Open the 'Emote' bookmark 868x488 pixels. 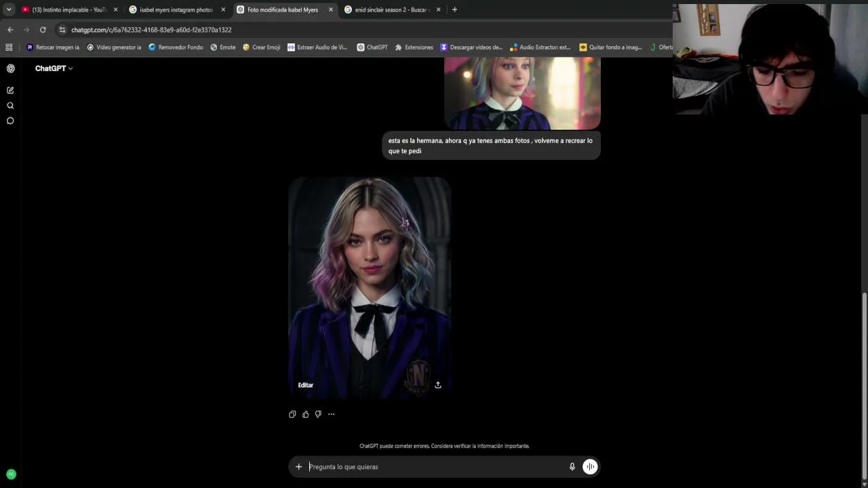(223, 47)
